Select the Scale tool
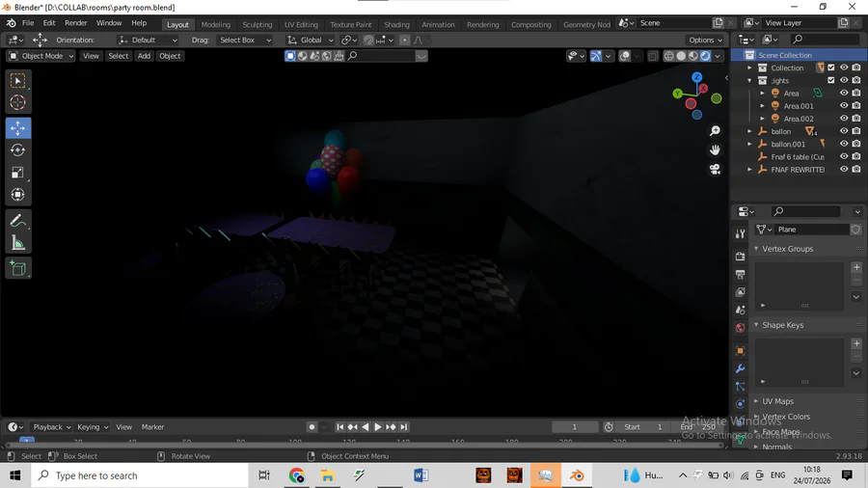 coord(17,173)
